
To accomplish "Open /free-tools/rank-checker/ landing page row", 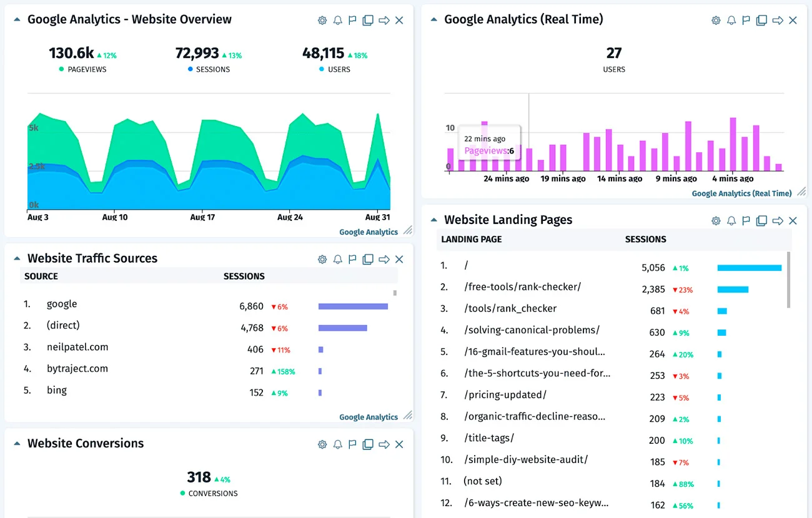I will tap(523, 287).
